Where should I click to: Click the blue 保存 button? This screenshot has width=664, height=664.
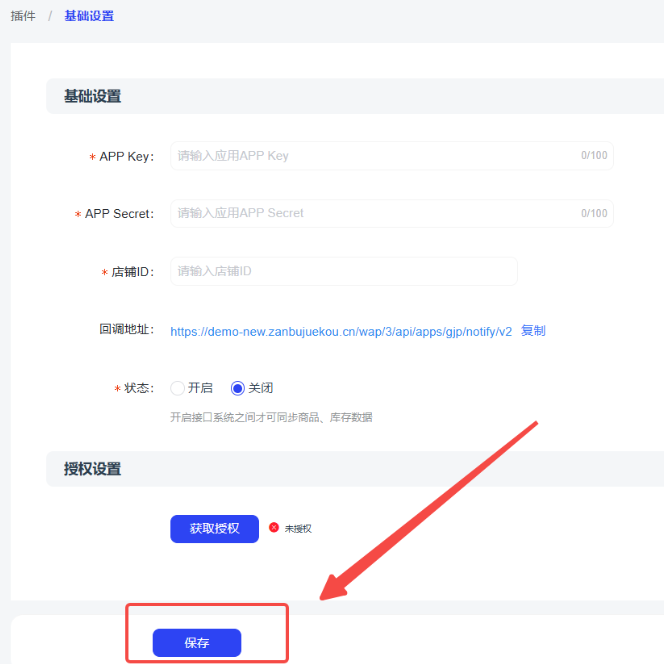(197, 643)
